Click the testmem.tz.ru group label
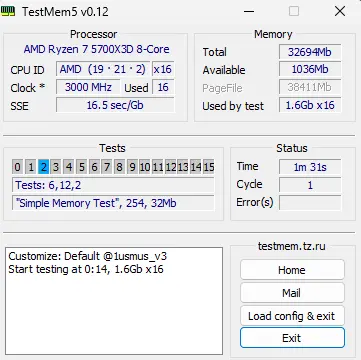Screen dimensions: 361x360 point(292,246)
